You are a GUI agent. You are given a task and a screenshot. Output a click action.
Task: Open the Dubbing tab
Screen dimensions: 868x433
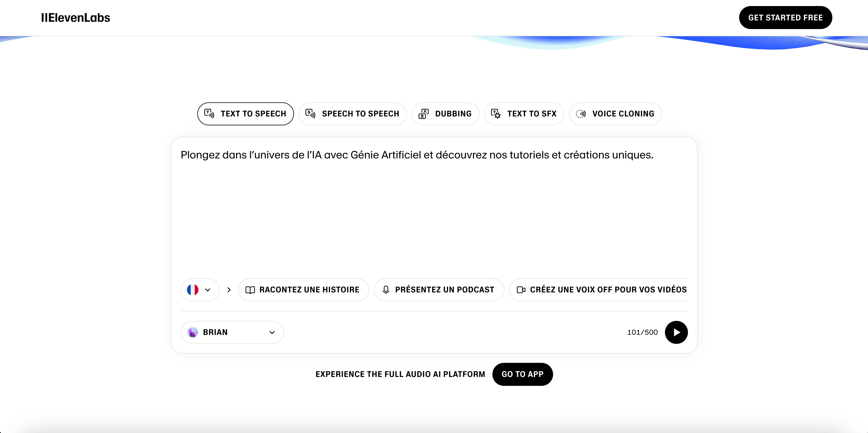point(445,114)
